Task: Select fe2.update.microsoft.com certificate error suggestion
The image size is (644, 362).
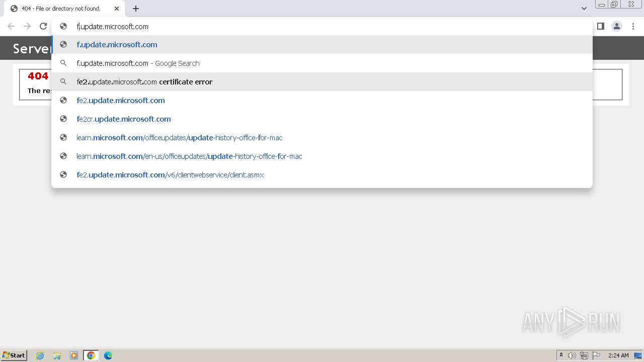Action: 322,82
